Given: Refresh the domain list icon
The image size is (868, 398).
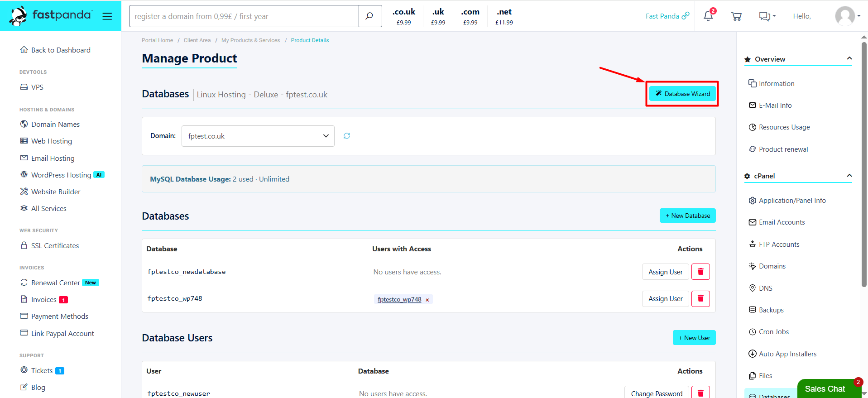Looking at the screenshot, I should 347,136.
